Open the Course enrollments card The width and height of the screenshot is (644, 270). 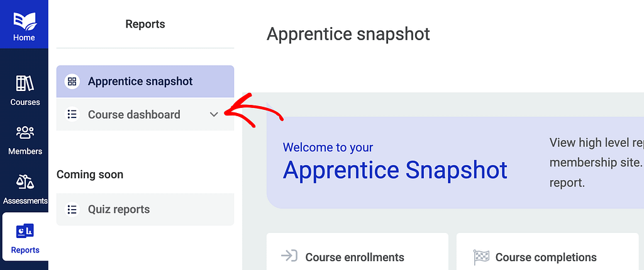(357, 252)
